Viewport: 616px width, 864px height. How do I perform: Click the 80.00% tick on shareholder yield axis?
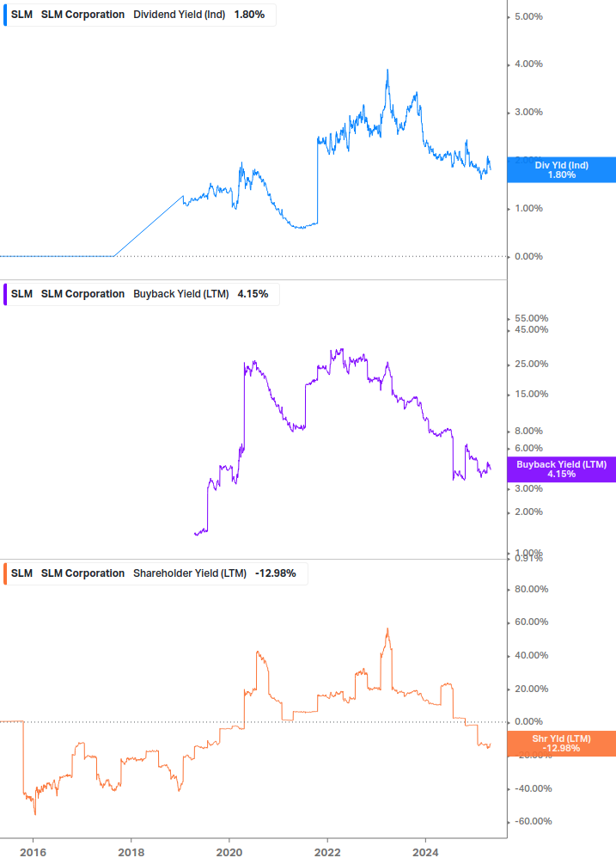coord(531,589)
